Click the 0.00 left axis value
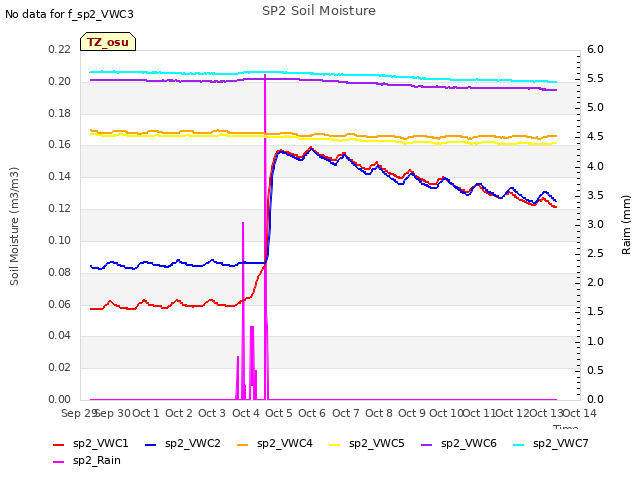The height and width of the screenshot is (480, 640). [x=59, y=400]
